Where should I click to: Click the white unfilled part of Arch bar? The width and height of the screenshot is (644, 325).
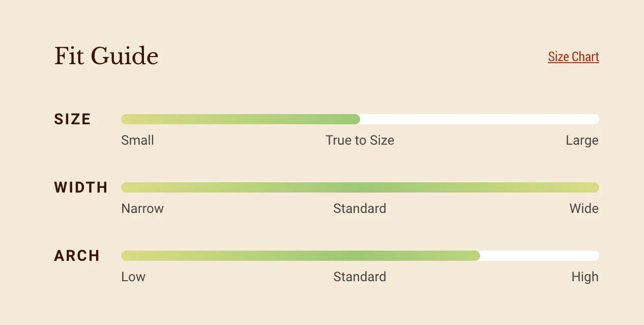[539, 256]
